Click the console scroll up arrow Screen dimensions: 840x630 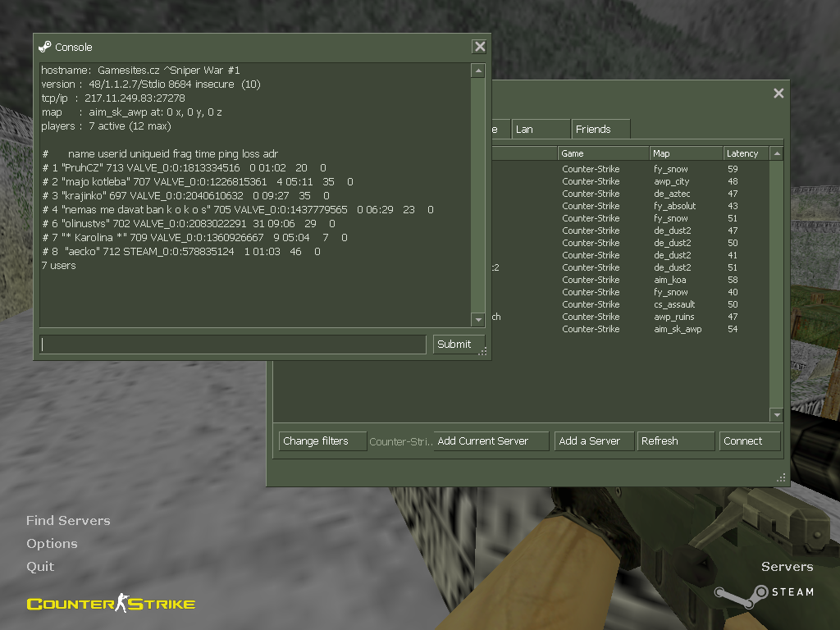[478, 71]
